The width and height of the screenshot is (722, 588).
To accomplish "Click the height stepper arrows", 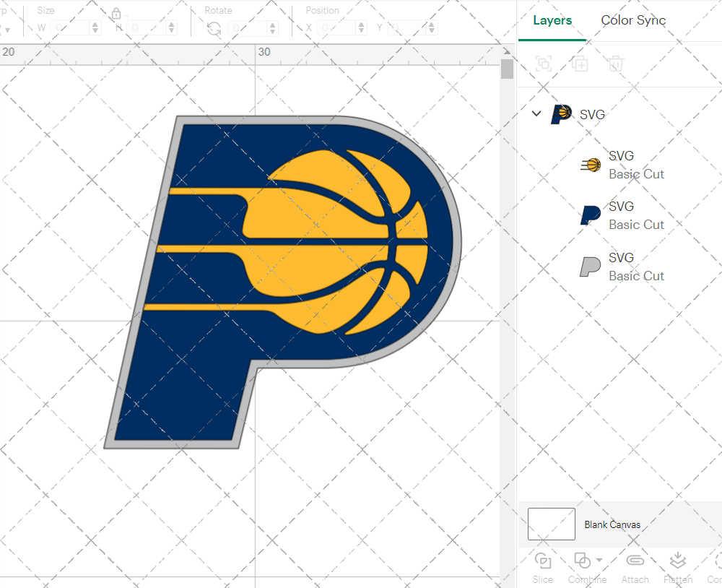I will click(x=171, y=27).
